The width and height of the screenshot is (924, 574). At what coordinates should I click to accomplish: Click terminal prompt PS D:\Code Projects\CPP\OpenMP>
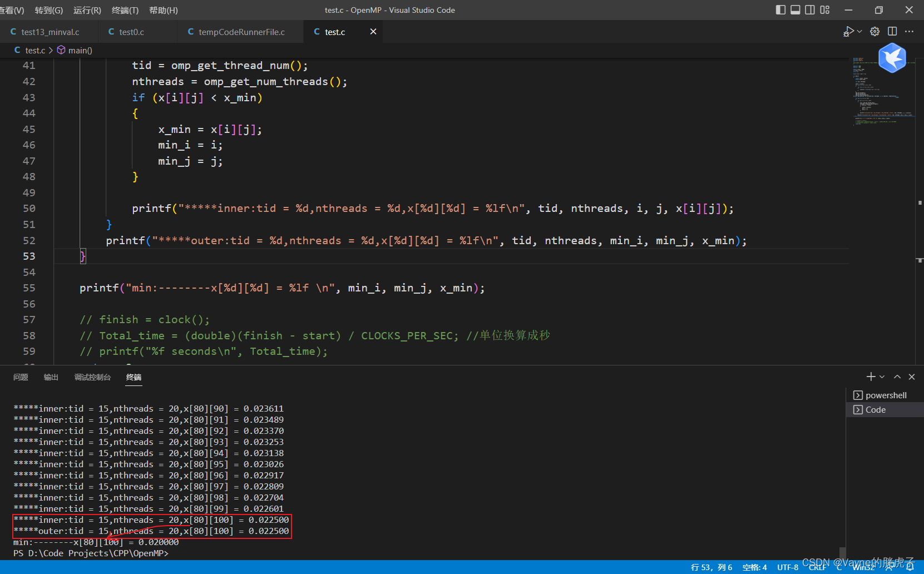(91, 553)
